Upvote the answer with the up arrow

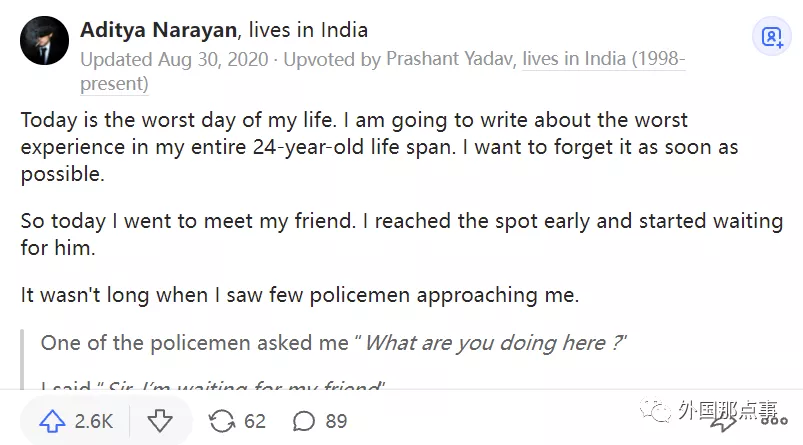[51, 421]
